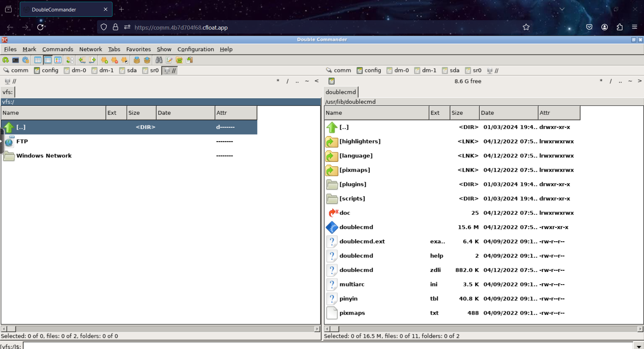Select left panel config drive button
This screenshot has width=644, height=349.
click(x=46, y=70)
